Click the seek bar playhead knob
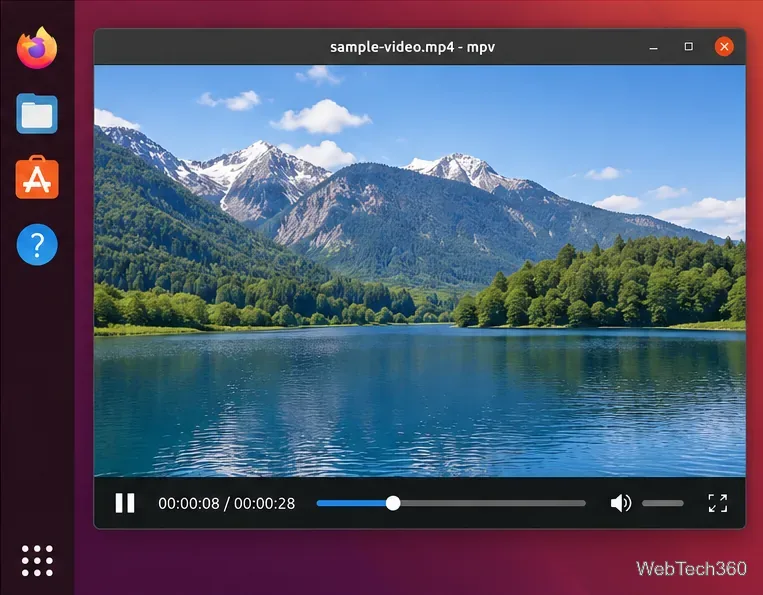Screen dimensions: 763x595 (x=393, y=503)
